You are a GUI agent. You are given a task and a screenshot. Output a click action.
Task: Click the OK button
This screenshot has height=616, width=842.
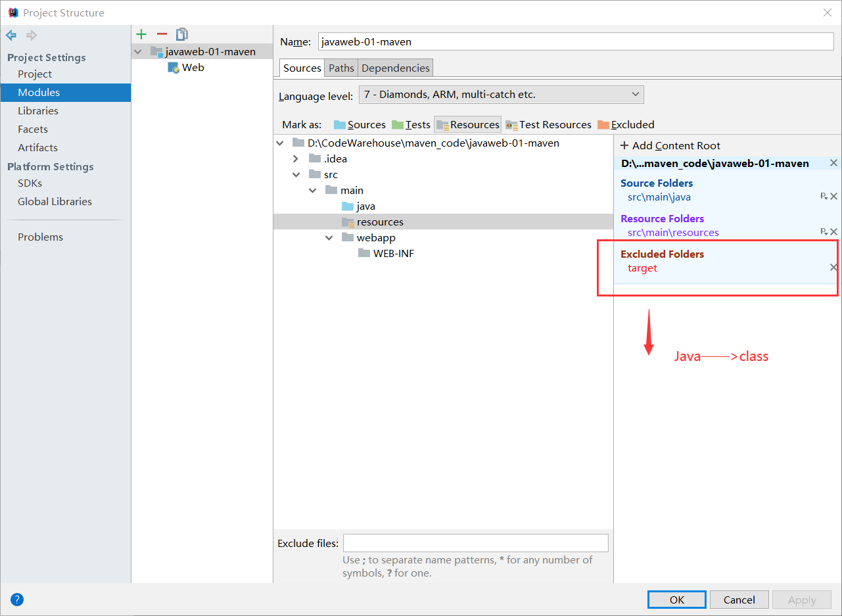pos(677,600)
